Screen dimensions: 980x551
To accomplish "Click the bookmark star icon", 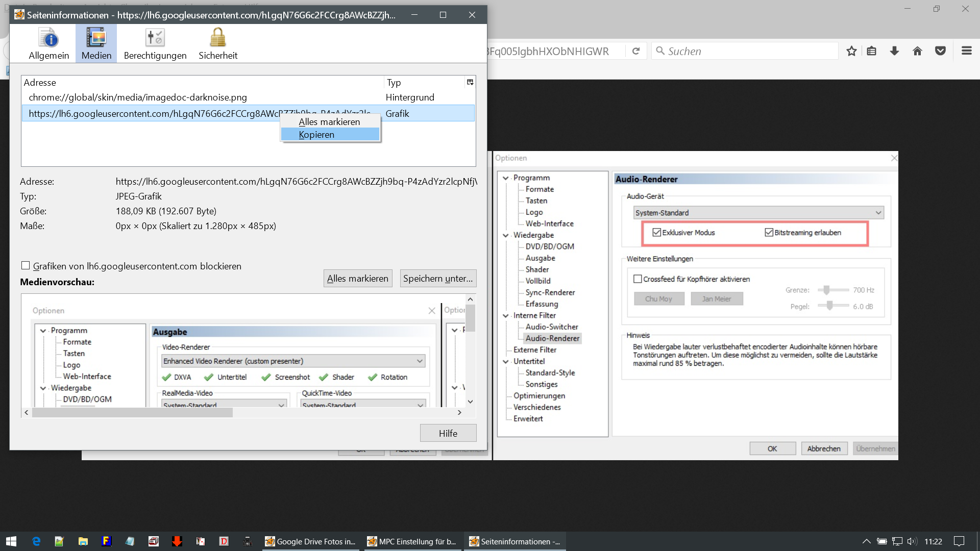I will click(x=851, y=51).
